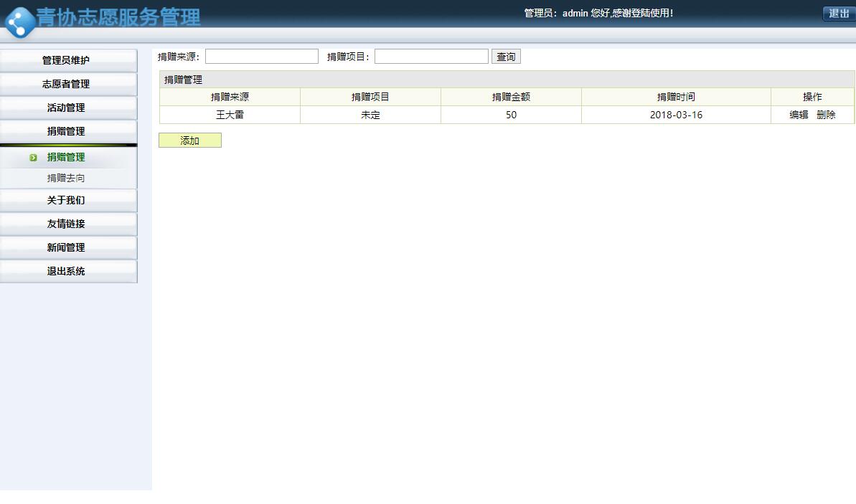Expand the 新闻管理 section
Image resolution: width=856 pixels, height=504 pixels.
point(68,247)
